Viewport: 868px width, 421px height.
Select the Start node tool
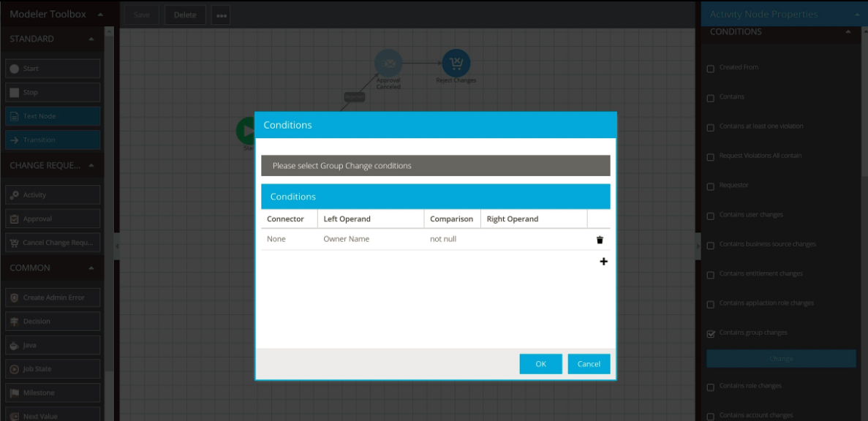pos(53,69)
